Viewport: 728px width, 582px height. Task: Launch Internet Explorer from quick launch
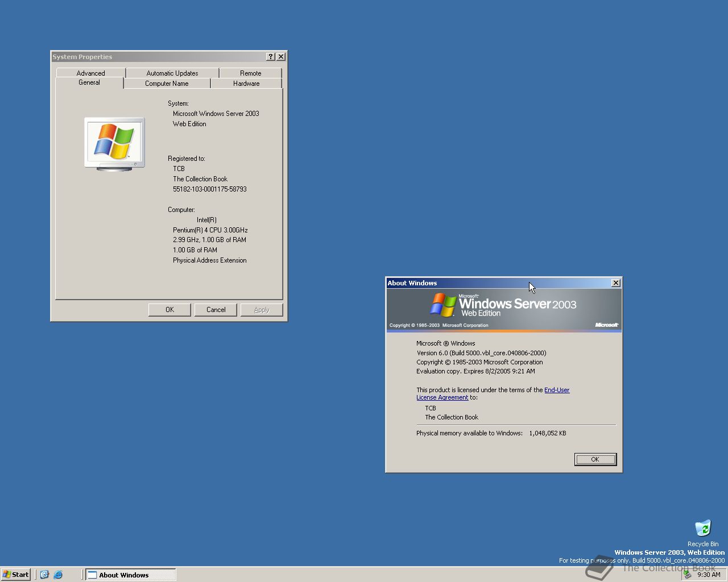(x=58, y=575)
